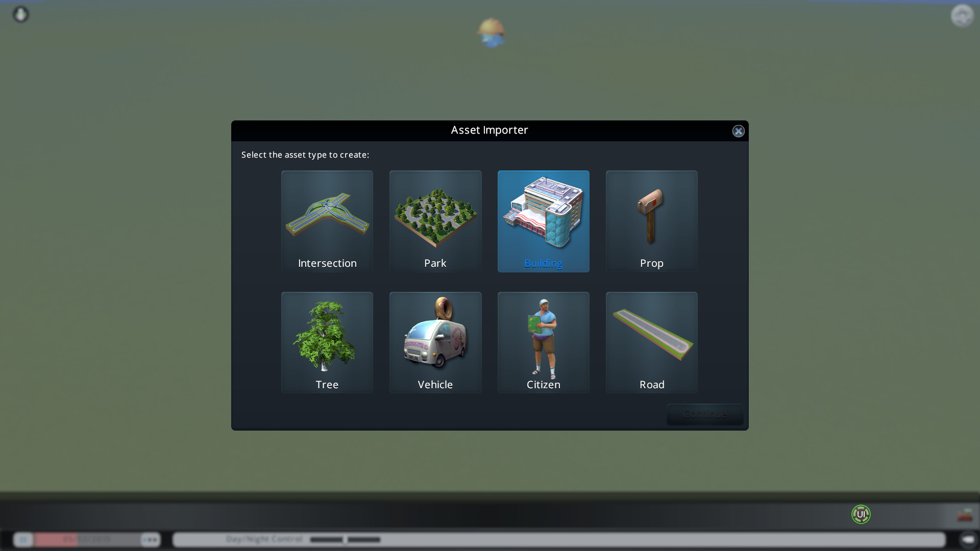Select the Intersection asset type
980x551 pixels.
point(327,221)
